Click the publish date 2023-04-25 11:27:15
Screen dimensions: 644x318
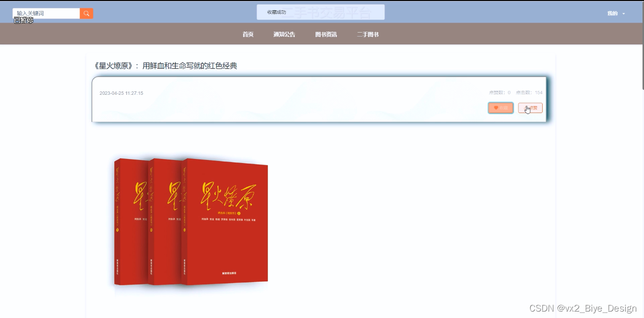[x=122, y=93]
